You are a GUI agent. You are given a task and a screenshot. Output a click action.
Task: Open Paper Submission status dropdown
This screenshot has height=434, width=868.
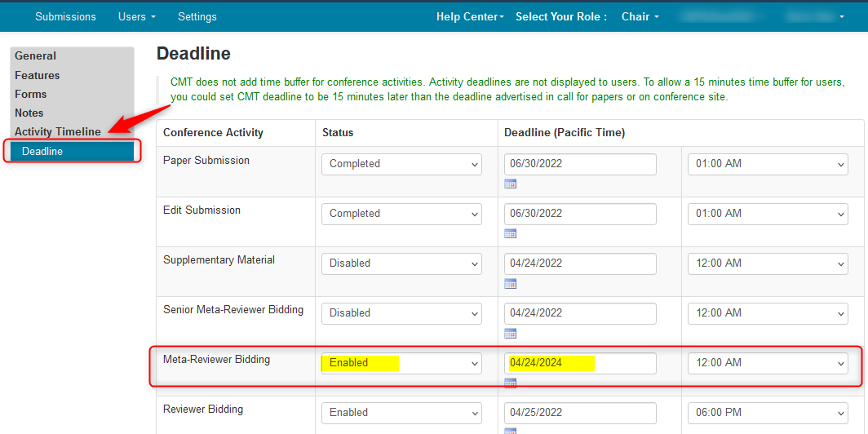coord(401,165)
